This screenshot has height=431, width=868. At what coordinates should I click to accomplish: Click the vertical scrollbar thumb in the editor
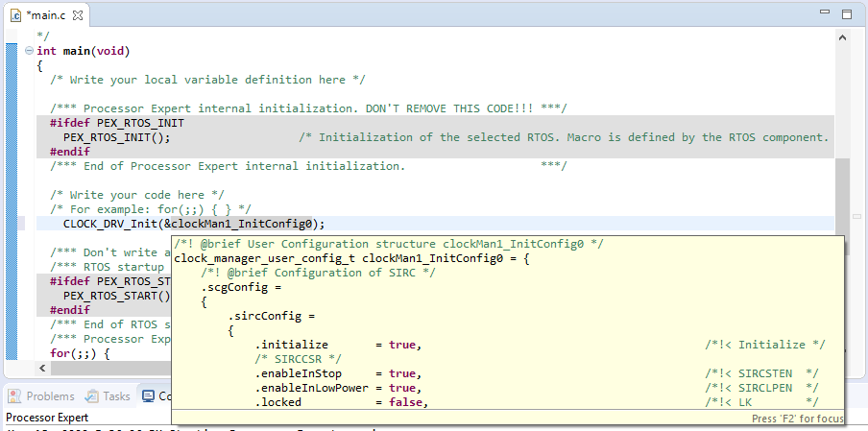tap(842, 195)
